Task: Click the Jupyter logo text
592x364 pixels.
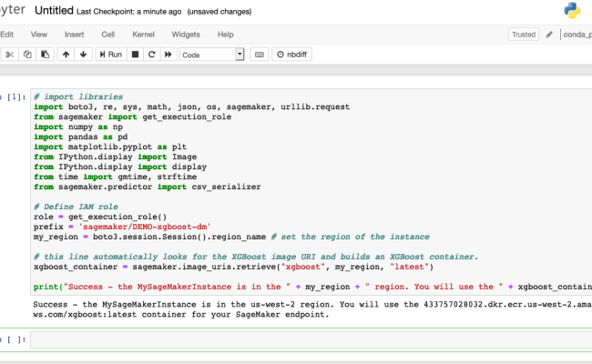Action: tap(13, 10)
